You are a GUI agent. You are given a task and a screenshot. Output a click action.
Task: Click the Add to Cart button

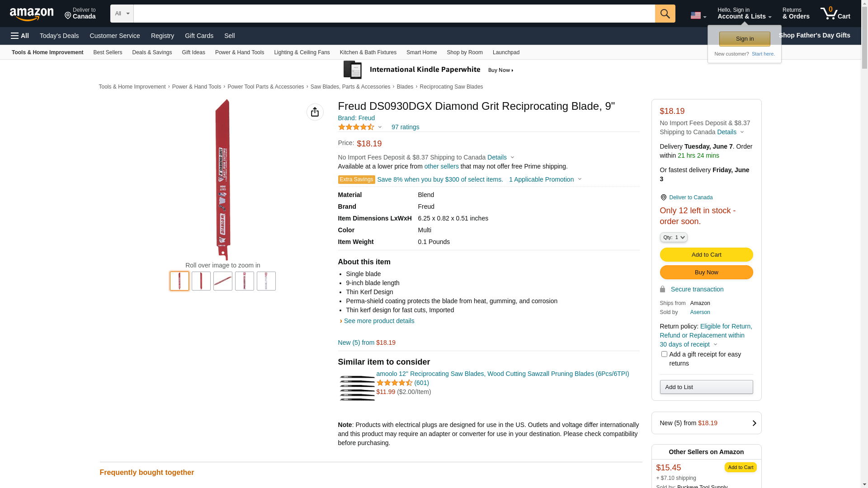pyautogui.click(x=706, y=255)
